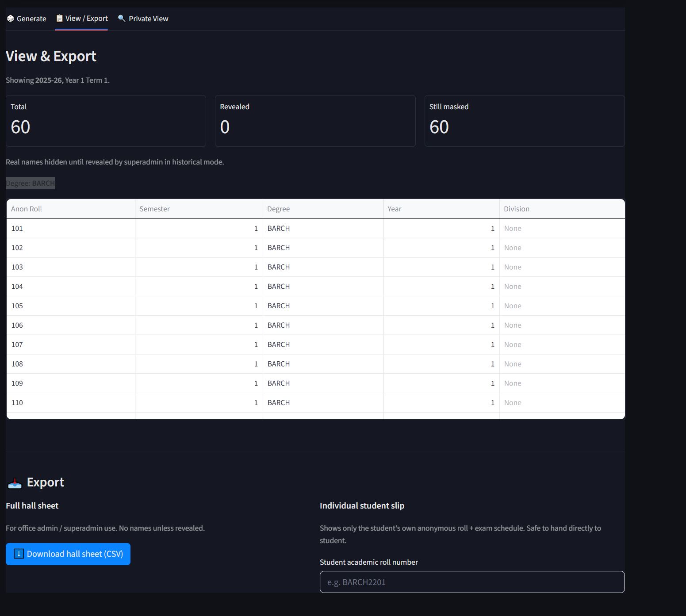Screen dimensions: 686x616
Task: Switch to the Generate tab
Action: click(x=27, y=19)
